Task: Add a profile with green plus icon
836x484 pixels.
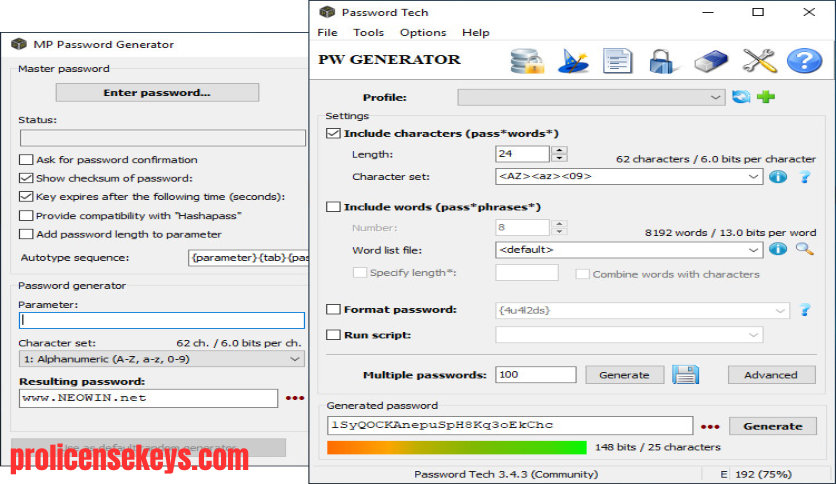Action: click(x=766, y=97)
